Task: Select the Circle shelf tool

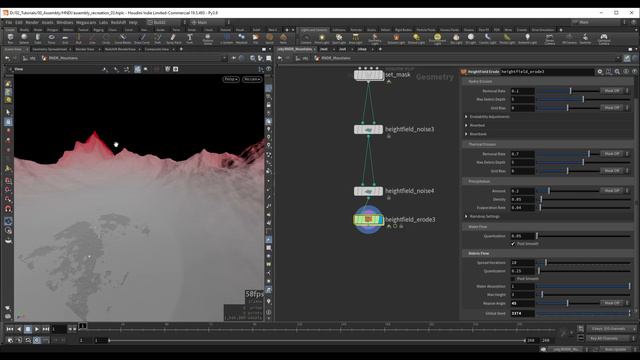Action: pyautogui.click(x=106, y=38)
